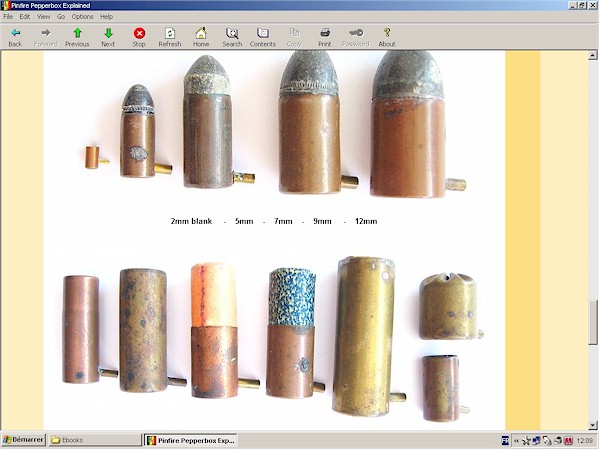Return to the Home page
This screenshot has height=450, width=600.
tap(201, 37)
